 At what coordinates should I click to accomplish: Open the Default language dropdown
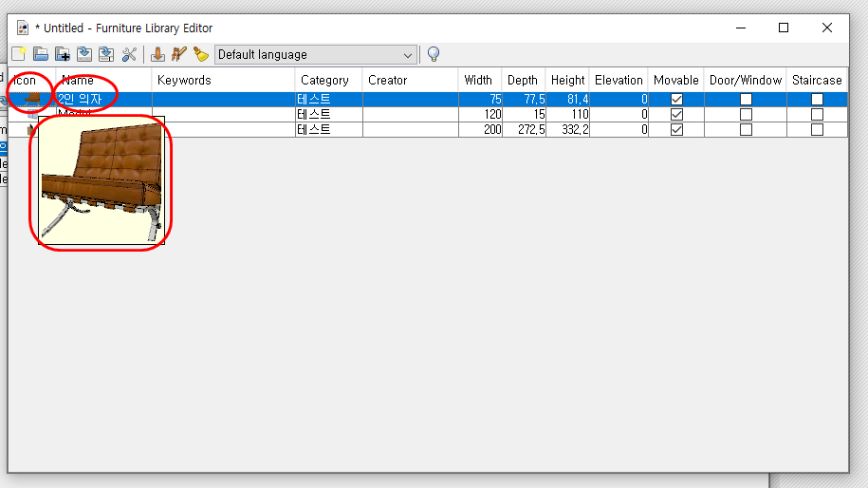[x=315, y=55]
